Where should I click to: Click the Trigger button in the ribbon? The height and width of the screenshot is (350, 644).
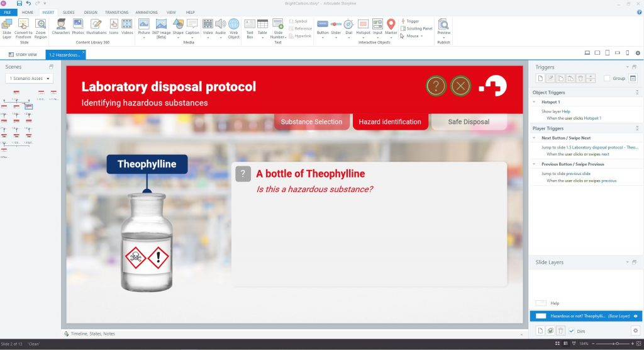(x=410, y=21)
